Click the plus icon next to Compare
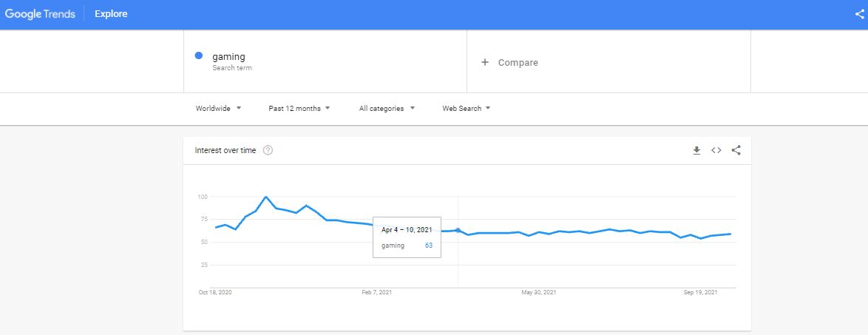The height and width of the screenshot is (335, 868). (x=485, y=63)
